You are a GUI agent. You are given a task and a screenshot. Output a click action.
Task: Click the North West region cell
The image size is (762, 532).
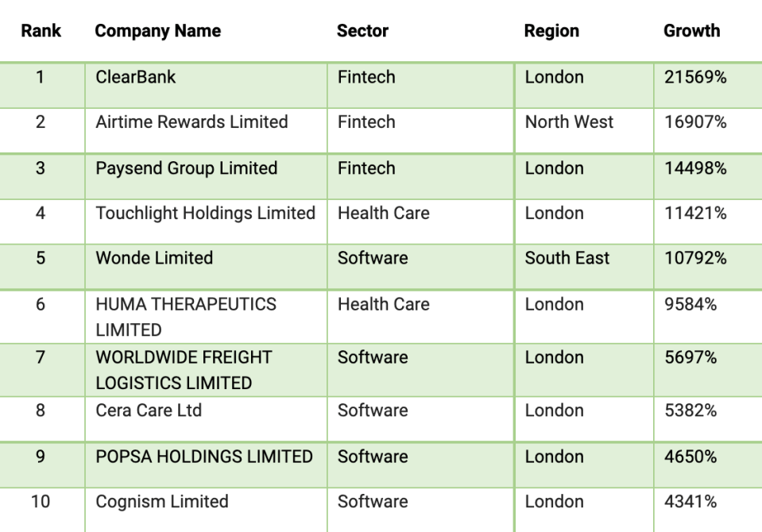[569, 122]
